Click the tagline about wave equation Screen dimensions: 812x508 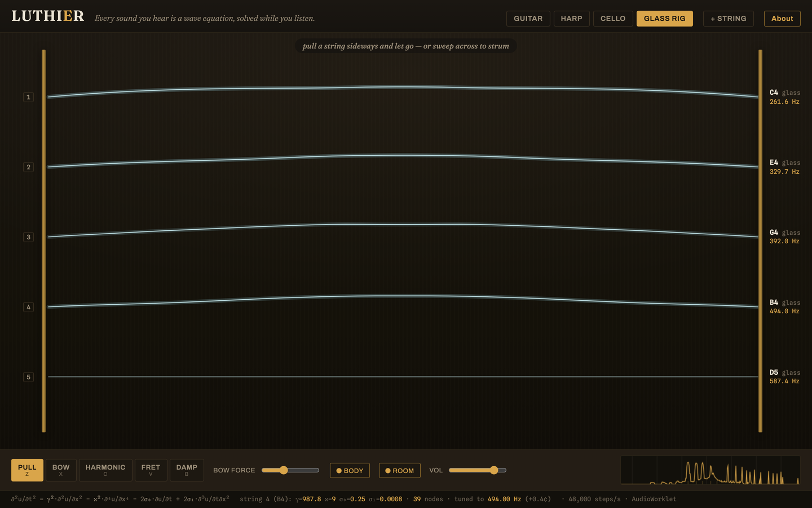tap(205, 18)
